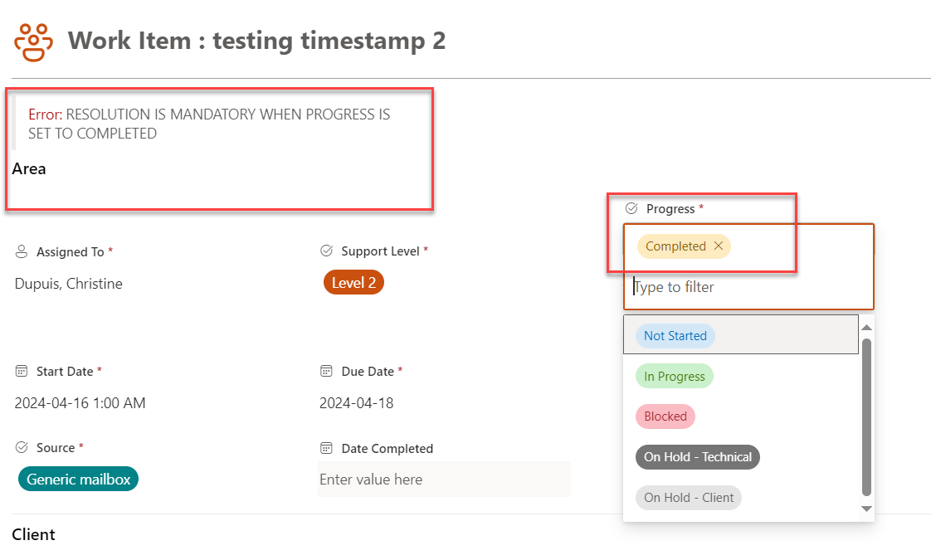Click the Level 2 support badge

(353, 283)
